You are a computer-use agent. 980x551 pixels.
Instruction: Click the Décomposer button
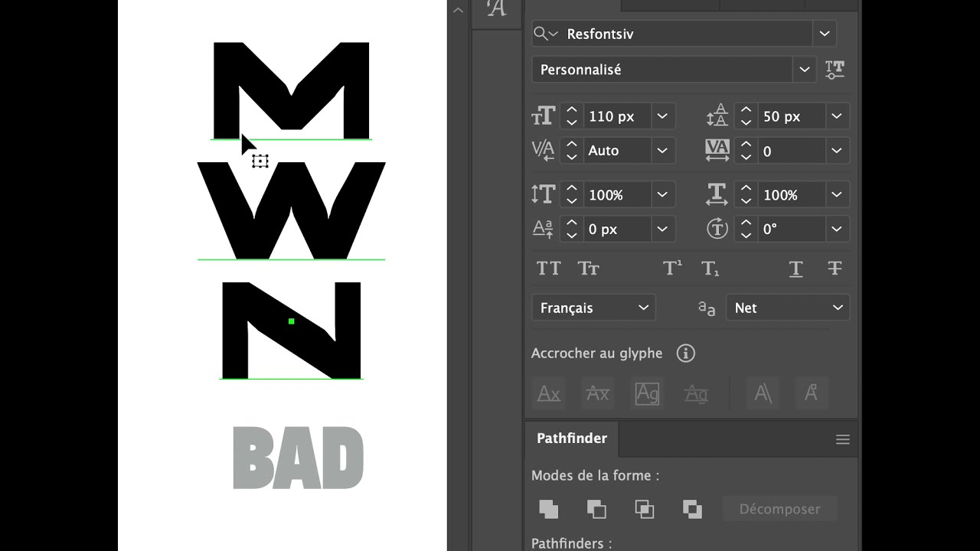coord(779,509)
